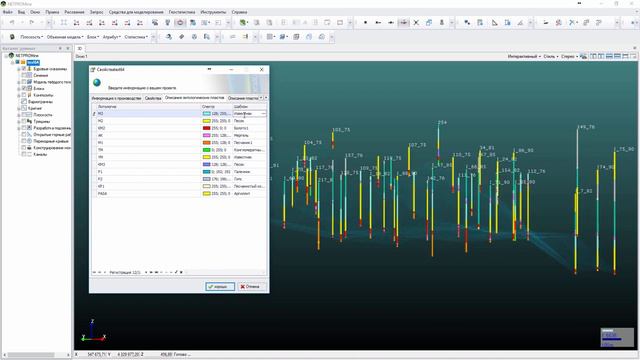
Task: Click the lamp icon in the top toolbar
Action: [x=167, y=23]
